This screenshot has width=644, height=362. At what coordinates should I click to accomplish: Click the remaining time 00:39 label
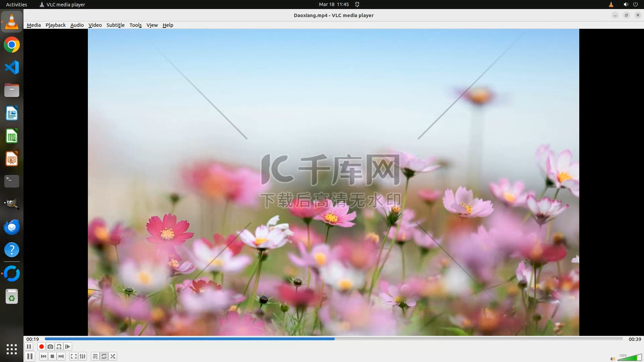(635, 339)
